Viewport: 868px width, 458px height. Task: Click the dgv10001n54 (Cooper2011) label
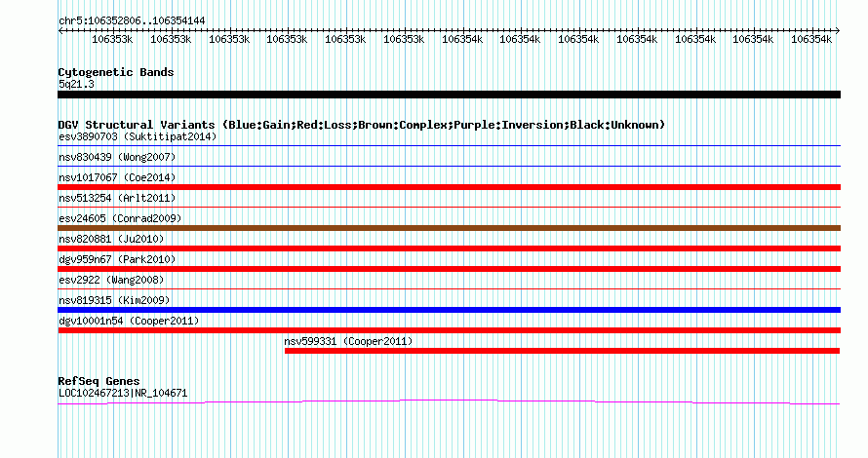click(129, 321)
